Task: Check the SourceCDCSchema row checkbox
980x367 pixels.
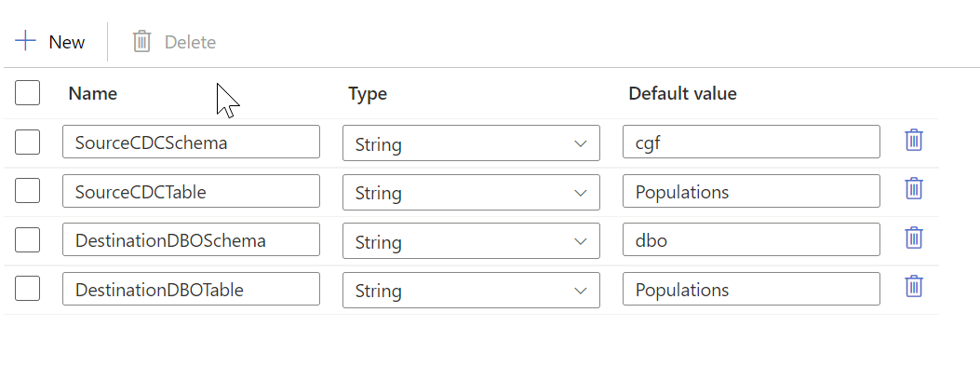Action: tap(28, 142)
